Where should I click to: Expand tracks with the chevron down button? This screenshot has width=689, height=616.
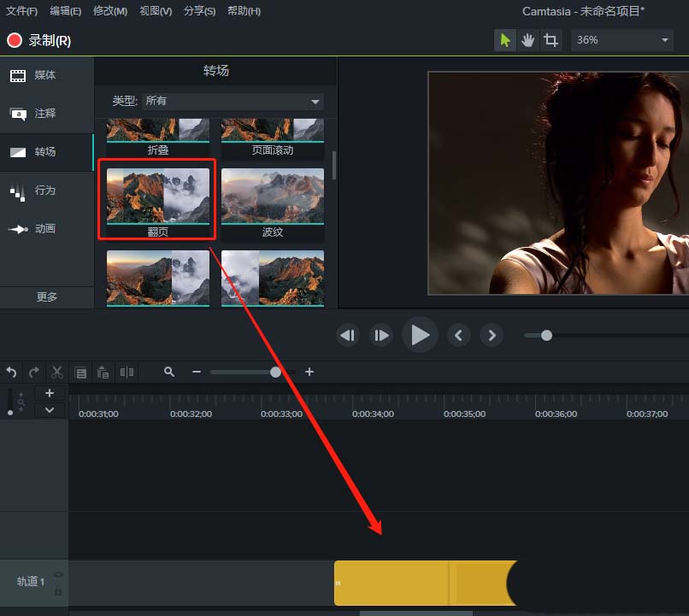pyautogui.click(x=50, y=410)
